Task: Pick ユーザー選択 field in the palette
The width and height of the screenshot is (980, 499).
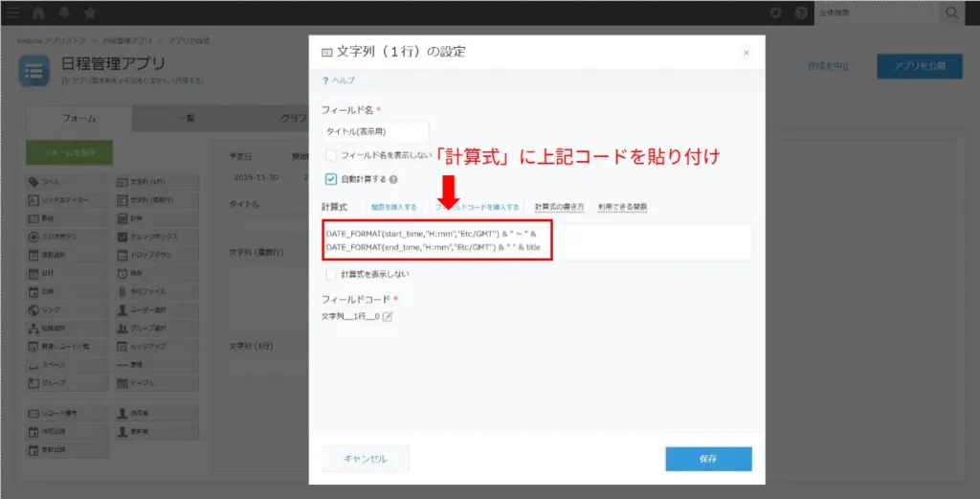Action: (157, 309)
